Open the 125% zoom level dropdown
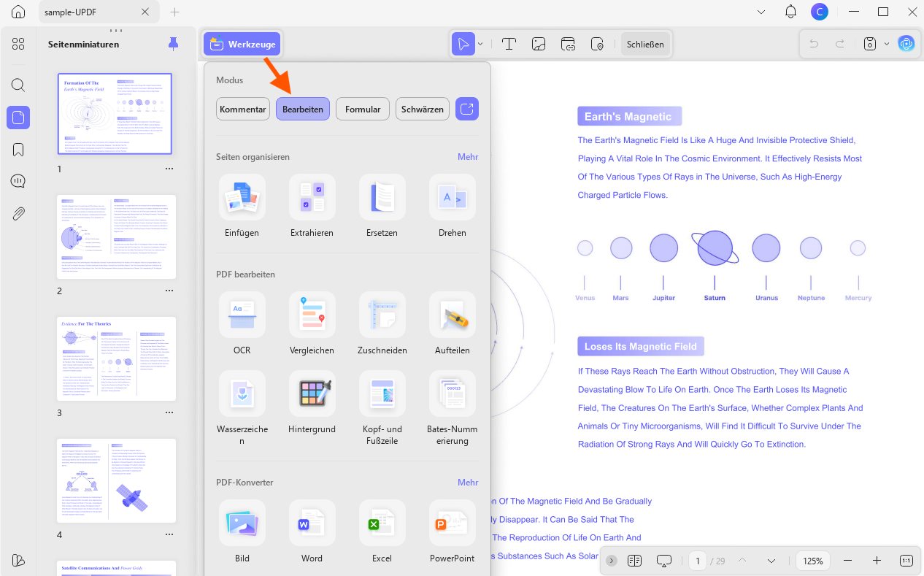924x576 pixels. click(813, 561)
